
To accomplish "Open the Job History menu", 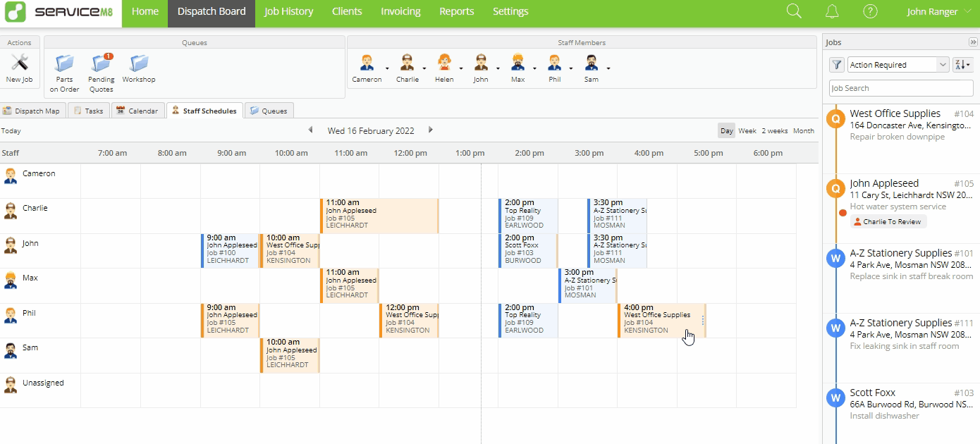I will 288,12.
